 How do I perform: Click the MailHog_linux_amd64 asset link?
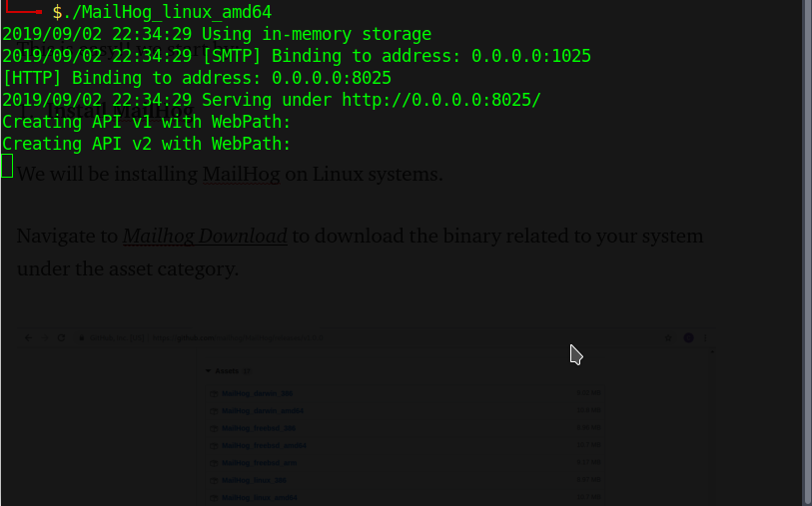click(x=260, y=498)
